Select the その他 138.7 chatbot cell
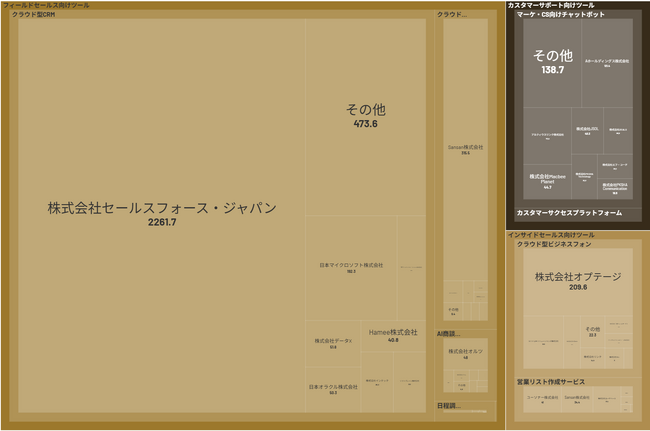This screenshot has height=431, width=650. [552, 63]
